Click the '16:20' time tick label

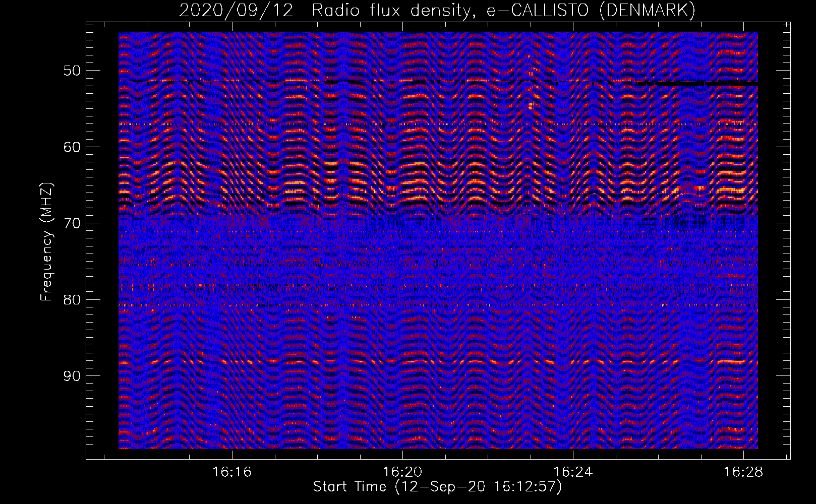402,472
